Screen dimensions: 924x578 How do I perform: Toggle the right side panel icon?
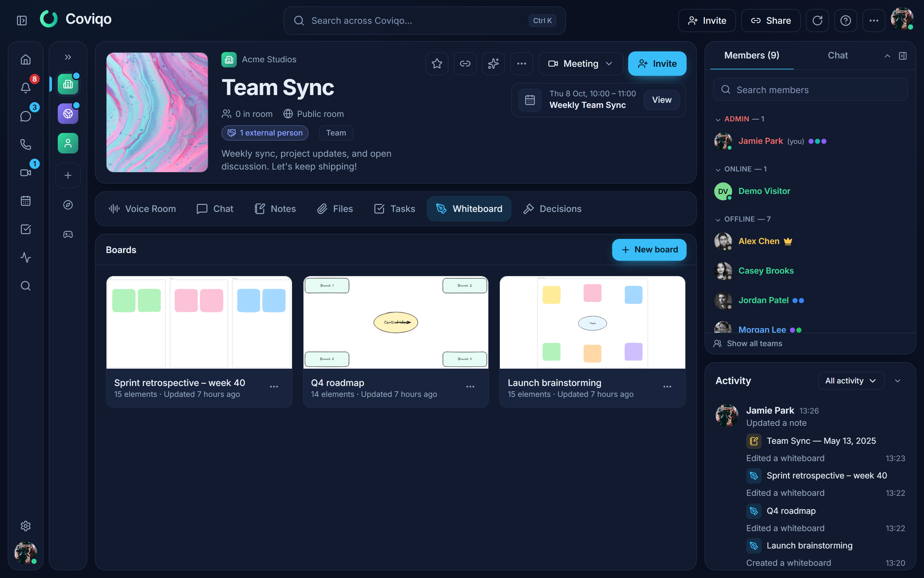[903, 56]
